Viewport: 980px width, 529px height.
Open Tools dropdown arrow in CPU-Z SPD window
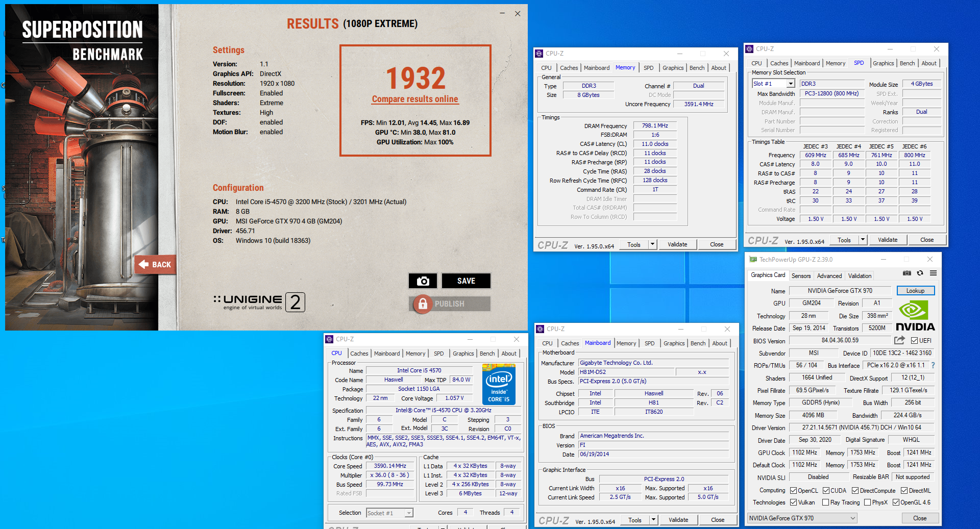(x=863, y=240)
